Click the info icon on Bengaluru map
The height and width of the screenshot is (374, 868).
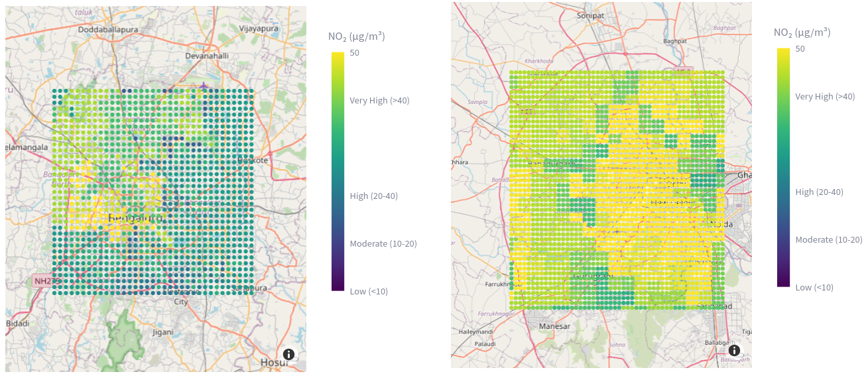coord(289,354)
